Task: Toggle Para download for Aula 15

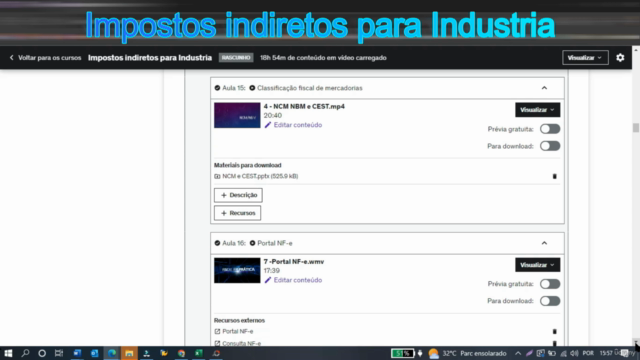Action: point(550,146)
